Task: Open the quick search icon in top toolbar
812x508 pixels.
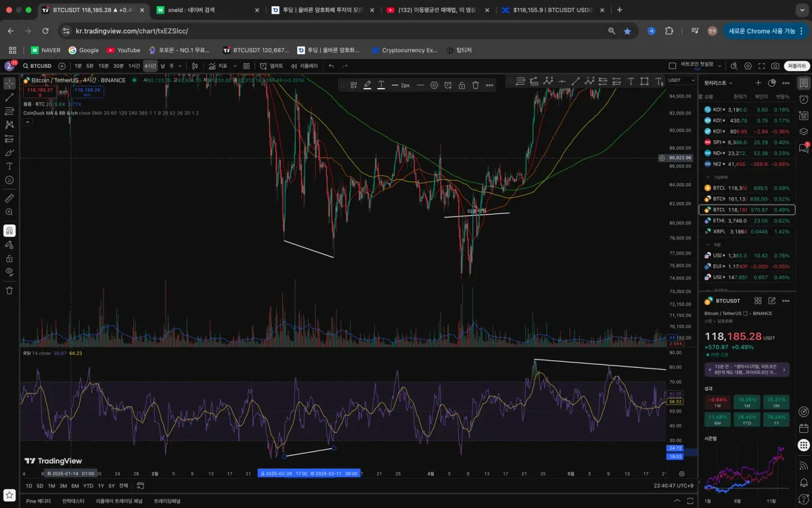Action: [734, 66]
